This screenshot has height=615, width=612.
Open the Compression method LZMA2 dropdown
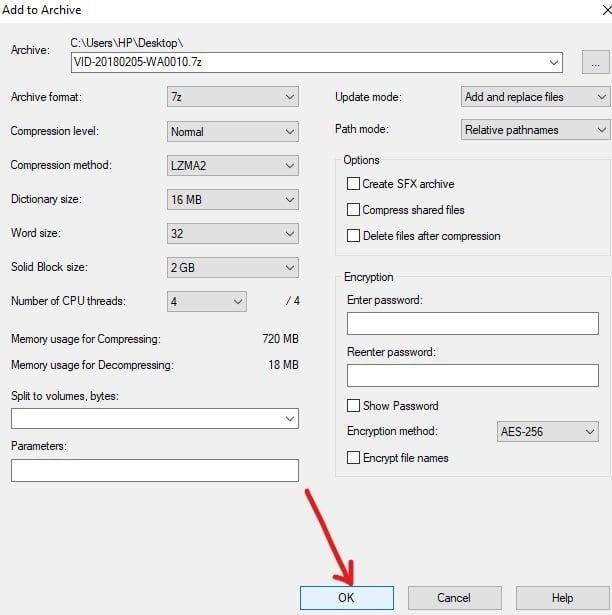233,166
